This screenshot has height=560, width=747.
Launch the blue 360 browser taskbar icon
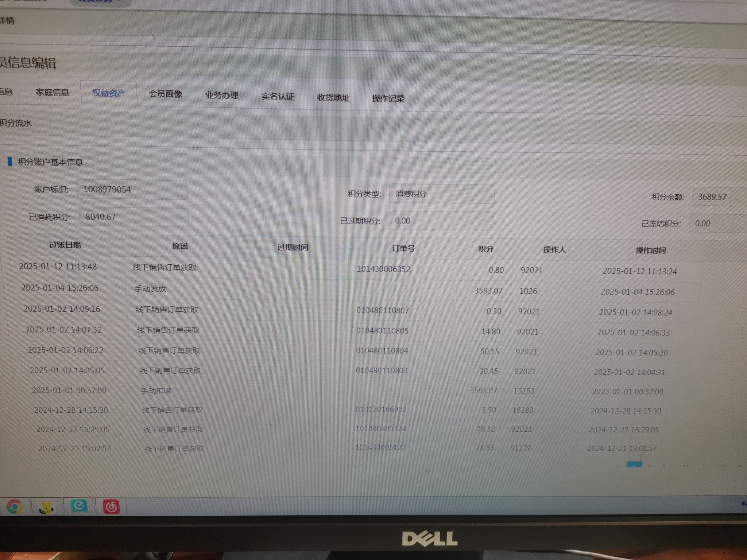pos(79,506)
